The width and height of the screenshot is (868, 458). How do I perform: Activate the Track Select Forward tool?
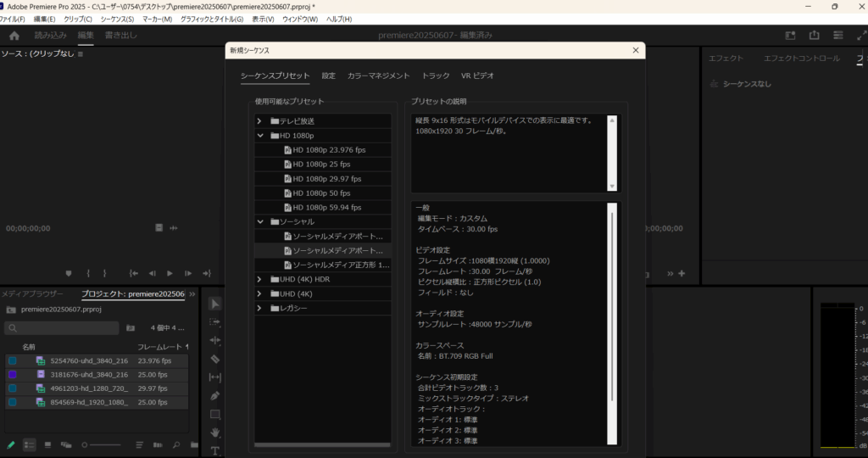click(x=215, y=322)
